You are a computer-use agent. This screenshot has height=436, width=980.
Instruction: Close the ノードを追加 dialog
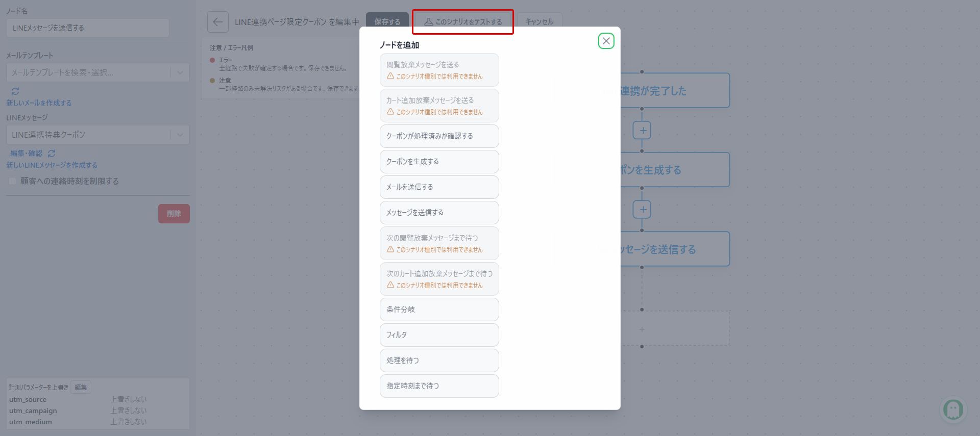click(x=606, y=41)
